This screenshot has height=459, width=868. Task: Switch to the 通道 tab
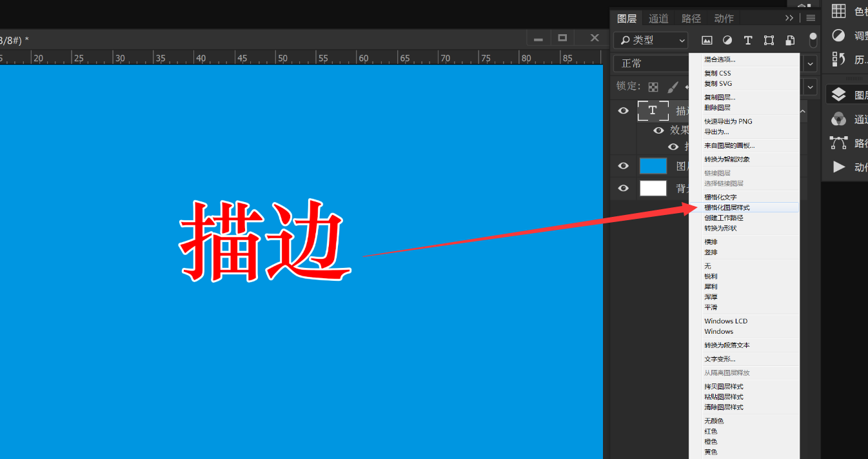click(658, 18)
